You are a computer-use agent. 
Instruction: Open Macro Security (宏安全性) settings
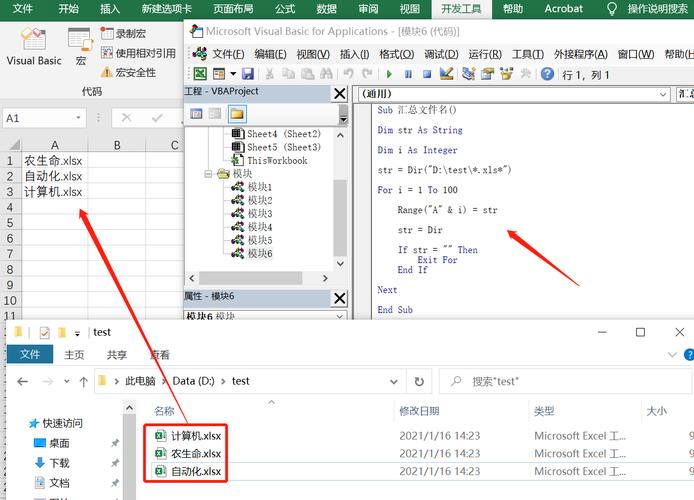pyautogui.click(x=128, y=72)
